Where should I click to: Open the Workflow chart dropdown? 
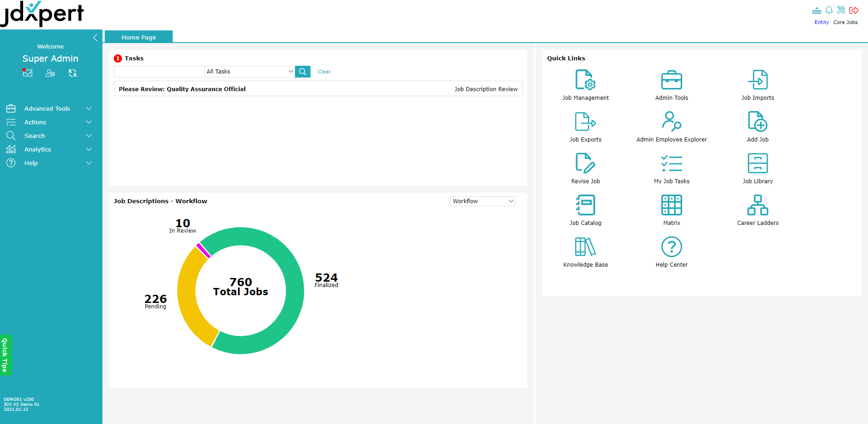pos(483,201)
